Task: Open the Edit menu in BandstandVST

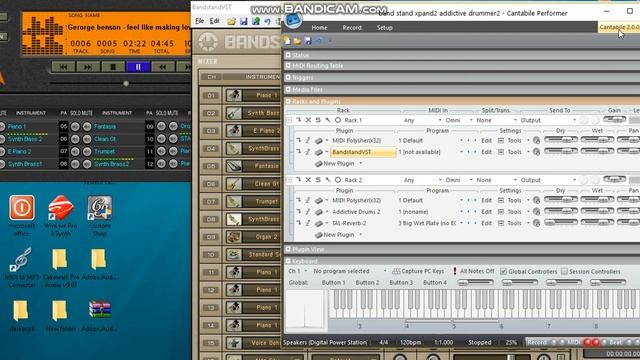Action: pos(215,21)
